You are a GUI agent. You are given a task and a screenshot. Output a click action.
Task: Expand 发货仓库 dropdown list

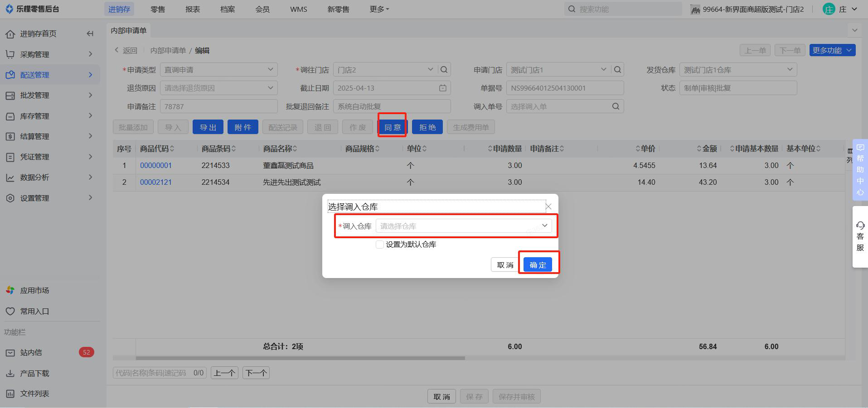click(737, 70)
